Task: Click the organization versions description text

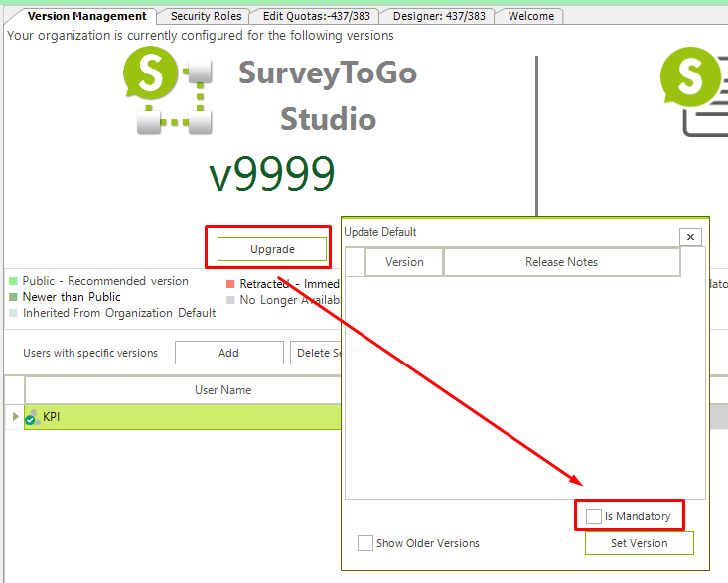Action: pos(200,36)
